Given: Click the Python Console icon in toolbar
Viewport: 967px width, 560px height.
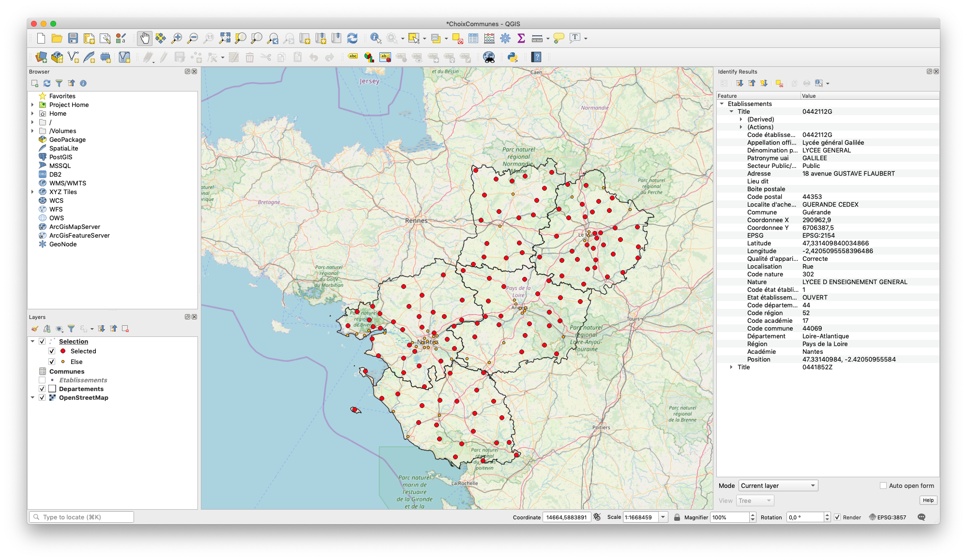Looking at the screenshot, I should pyautogui.click(x=513, y=58).
